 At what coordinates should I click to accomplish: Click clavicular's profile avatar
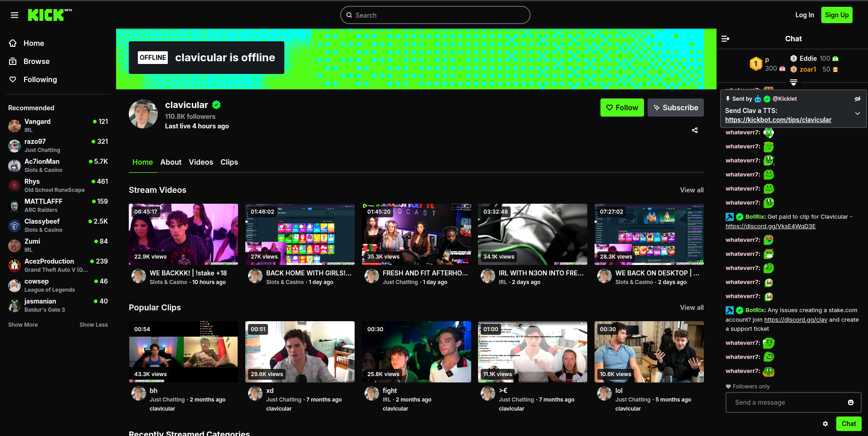click(143, 114)
